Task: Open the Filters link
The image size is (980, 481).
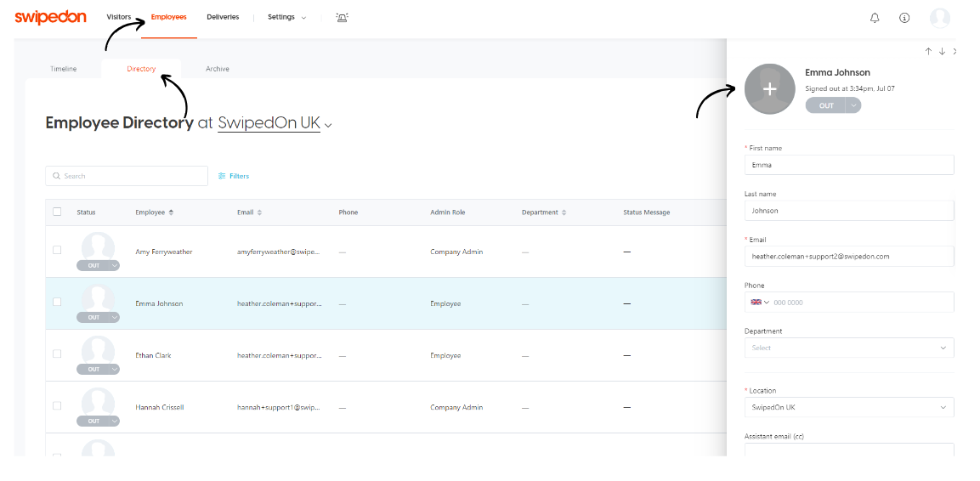Action: pos(234,176)
